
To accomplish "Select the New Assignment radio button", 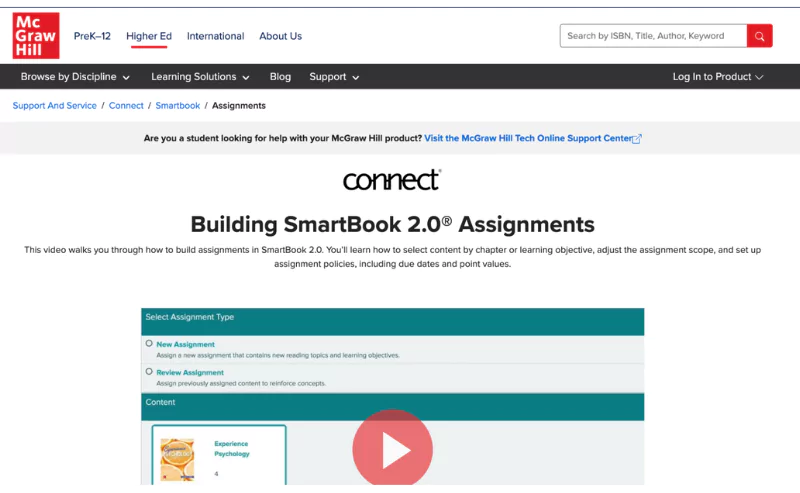I will (x=149, y=343).
